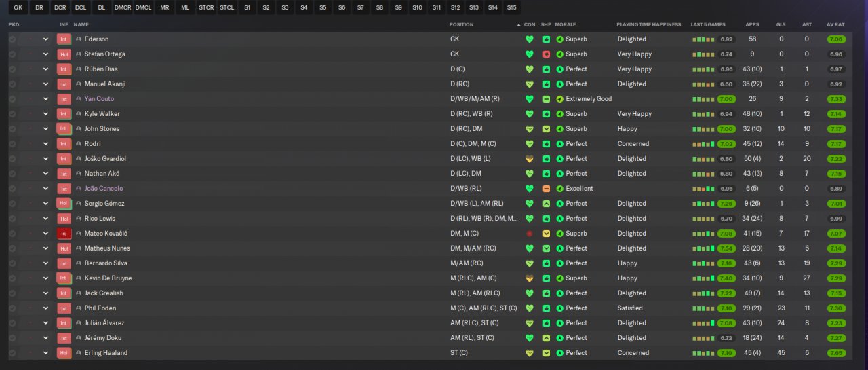This screenshot has width=868, height=370.
Task: Toggle the picked circle for Ederson
Action: tap(12, 39)
